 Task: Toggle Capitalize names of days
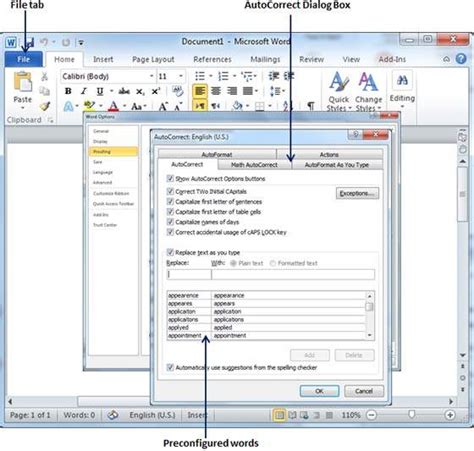[170, 222]
